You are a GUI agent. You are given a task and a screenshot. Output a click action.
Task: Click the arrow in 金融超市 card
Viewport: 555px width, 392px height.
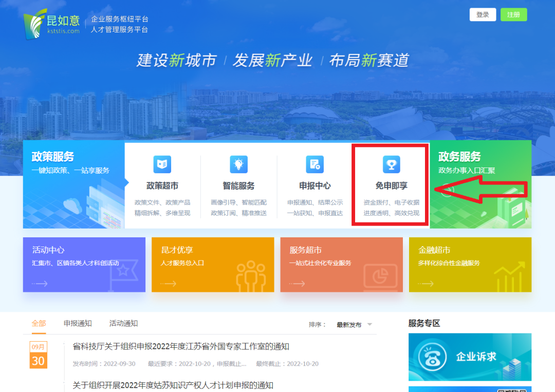[426, 283]
